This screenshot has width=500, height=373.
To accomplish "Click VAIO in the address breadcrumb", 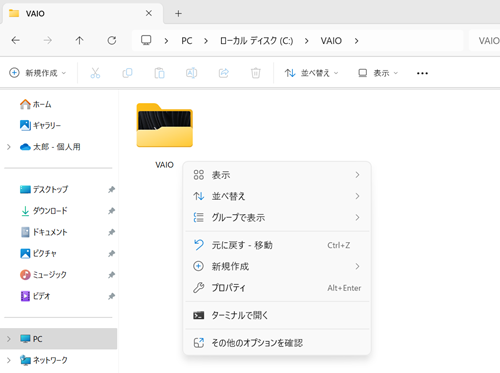I will (331, 41).
